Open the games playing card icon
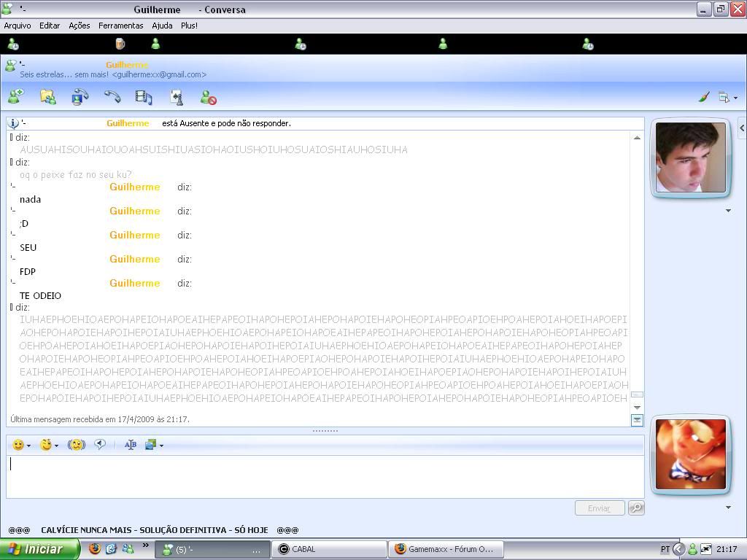Image resolution: width=747 pixels, height=560 pixels. pyautogui.click(x=176, y=96)
